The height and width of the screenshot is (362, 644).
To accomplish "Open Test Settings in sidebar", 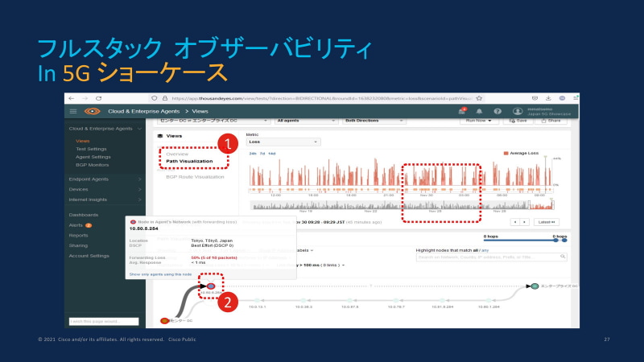I will 91,149.
